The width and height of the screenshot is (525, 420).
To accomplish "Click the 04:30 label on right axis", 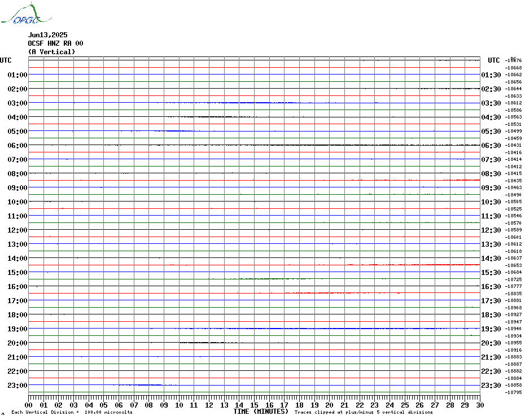I will click(x=491, y=117).
